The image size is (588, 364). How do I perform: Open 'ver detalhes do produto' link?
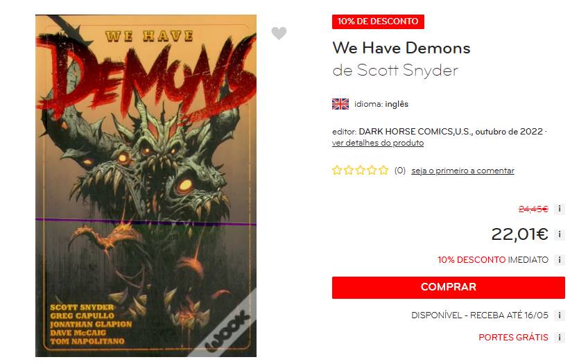(378, 143)
